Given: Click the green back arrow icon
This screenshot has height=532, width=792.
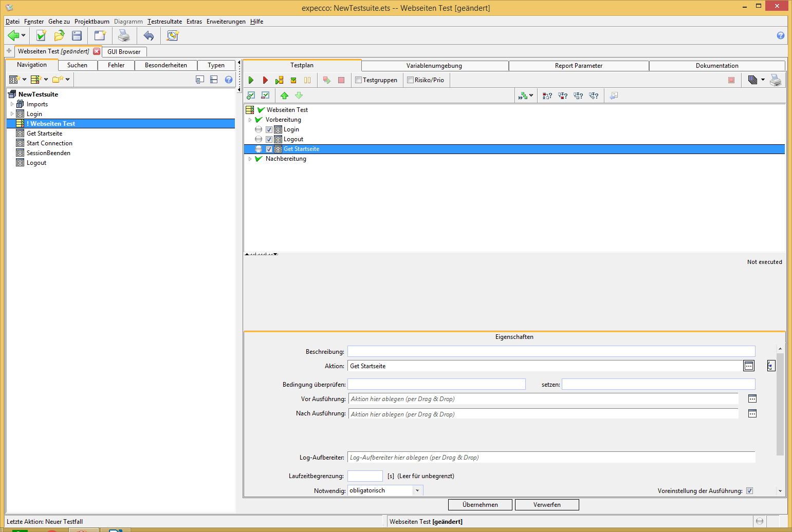Looking at the screenshot, I should pyautogui.click(x=13, y=35).
